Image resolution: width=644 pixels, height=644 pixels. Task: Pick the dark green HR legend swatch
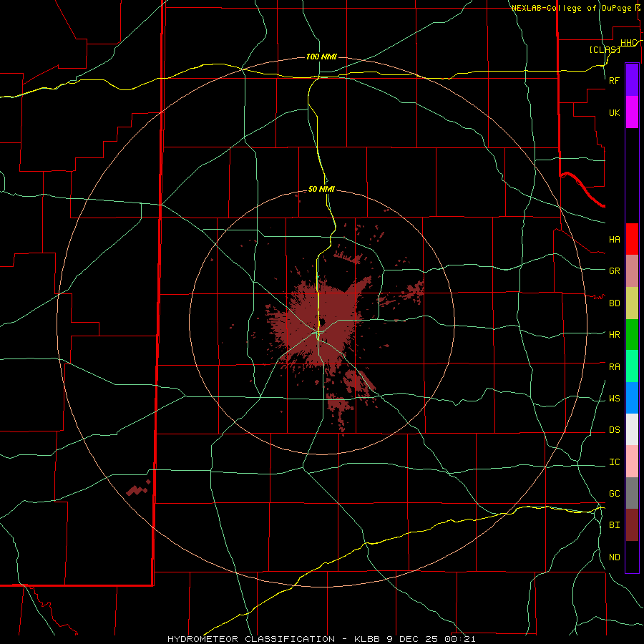pyautogui.click(x=632, y=335)
